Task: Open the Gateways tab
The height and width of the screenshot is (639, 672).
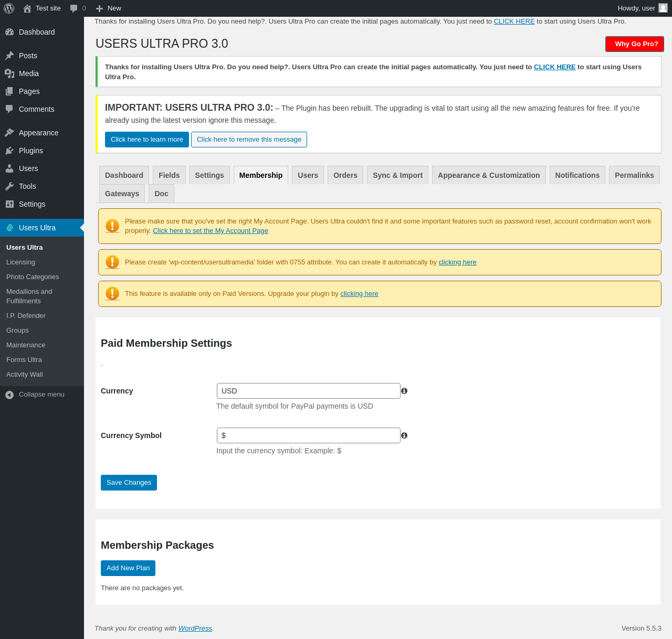Action: coord(122,194)
